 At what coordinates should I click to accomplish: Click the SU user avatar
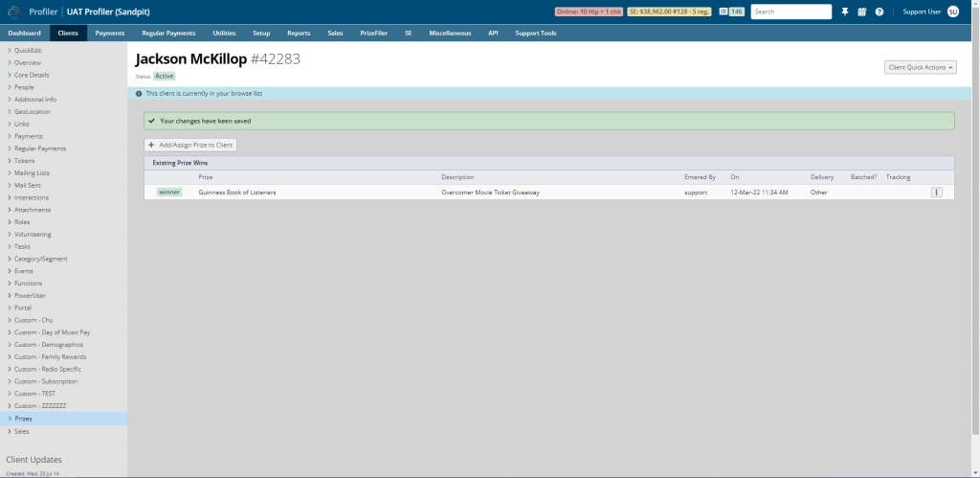point(953,11)
